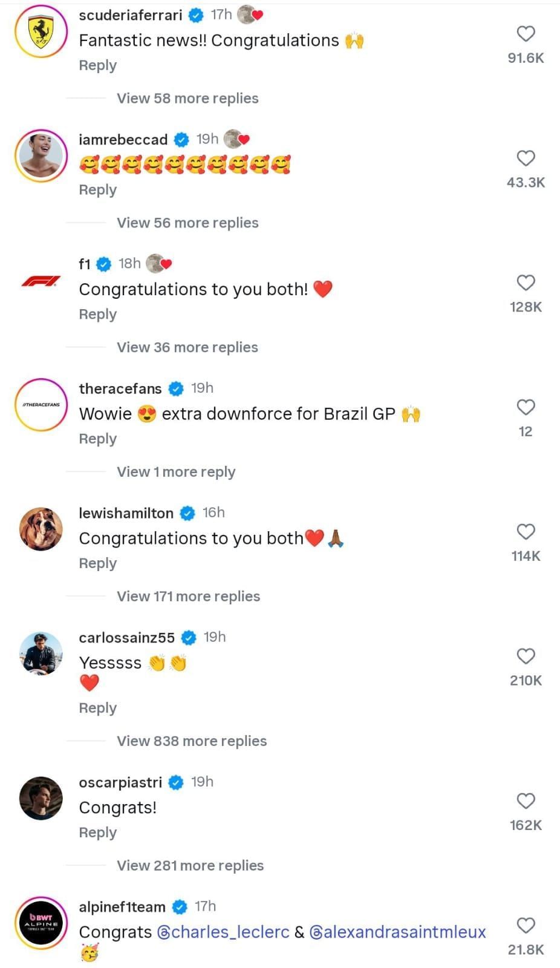Open carlossainz55 username profile
Viewport: 560px width, 968px height.
[126, 637]
